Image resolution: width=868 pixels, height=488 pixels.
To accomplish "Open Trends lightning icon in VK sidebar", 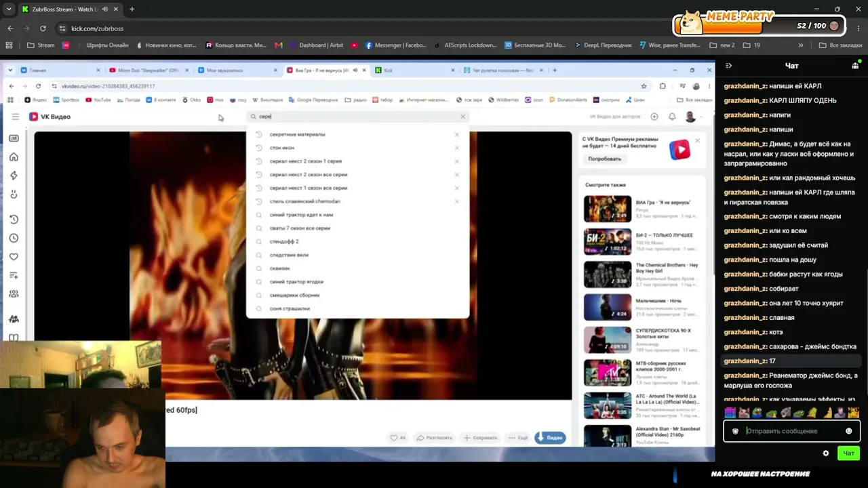I will tap(14, 176).
